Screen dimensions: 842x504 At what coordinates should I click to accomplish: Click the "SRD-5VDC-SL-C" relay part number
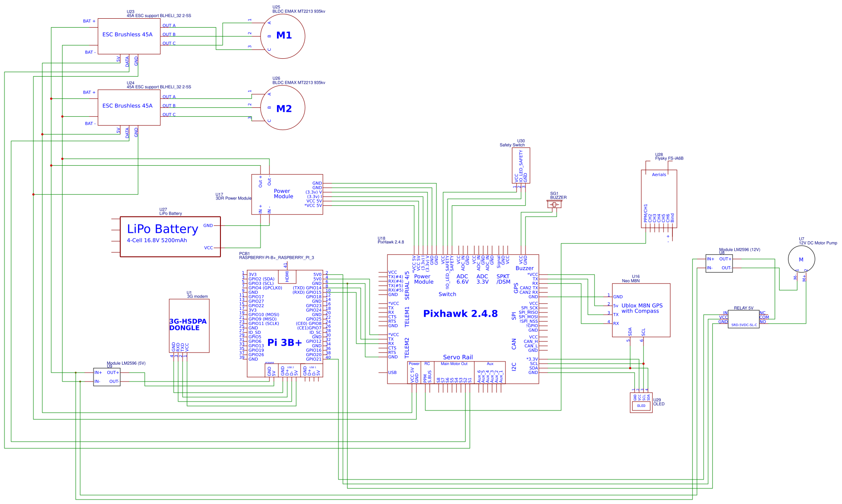pyautogui.click(x=744, y=325)
